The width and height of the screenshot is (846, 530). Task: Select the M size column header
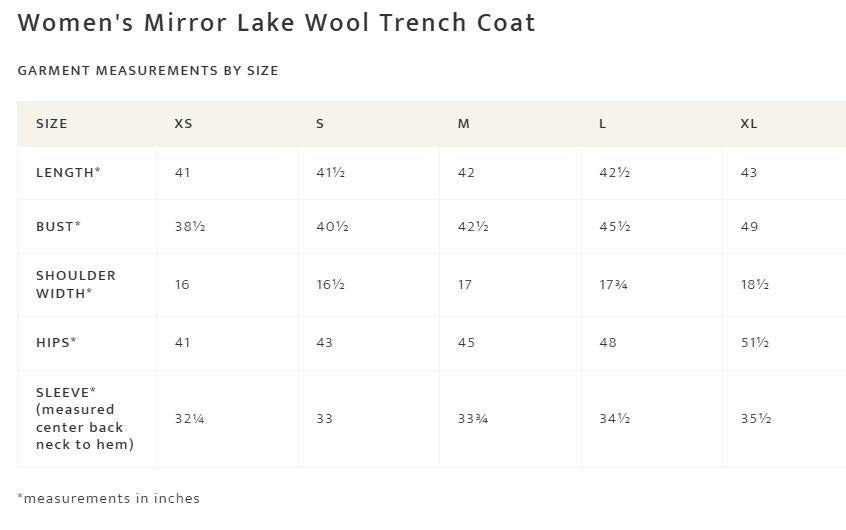pyautogui.click(x=463, y=124)
